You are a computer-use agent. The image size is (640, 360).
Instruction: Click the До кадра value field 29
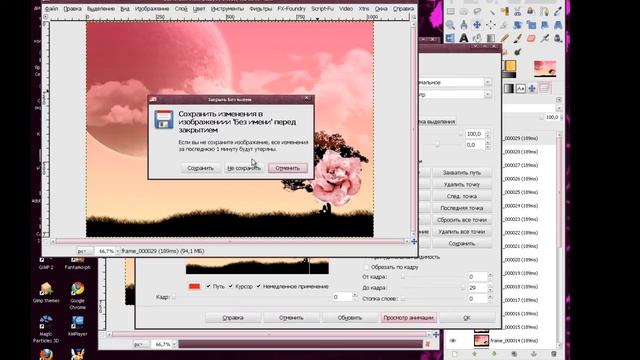pyautogui.click(x=477, y=288)
